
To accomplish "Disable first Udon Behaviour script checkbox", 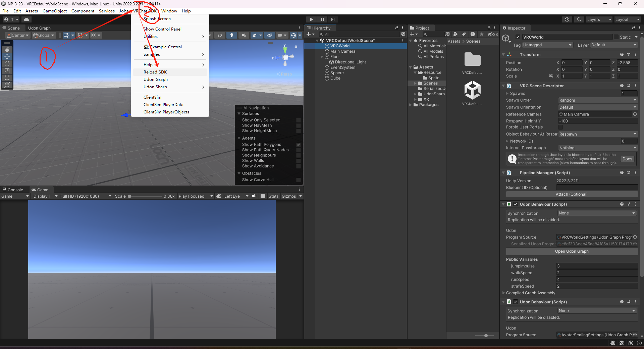I will tap(516, 204).
